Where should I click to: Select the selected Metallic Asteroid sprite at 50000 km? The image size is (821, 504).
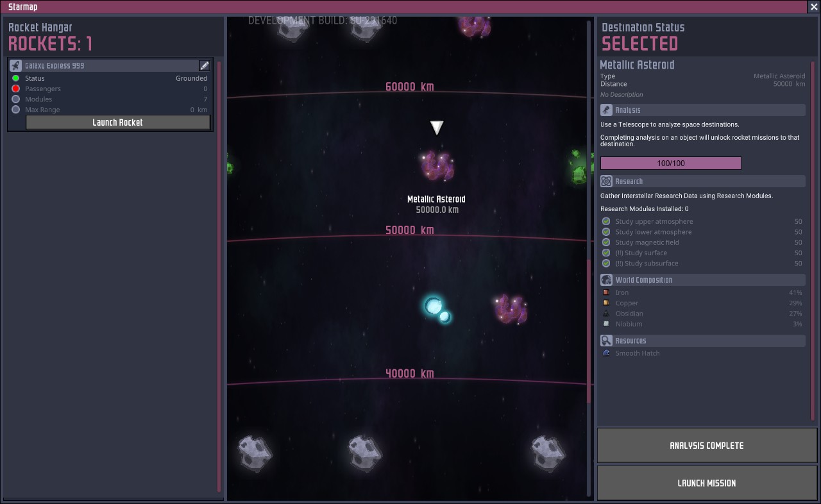pyautogui.click(x=437, y=165)
